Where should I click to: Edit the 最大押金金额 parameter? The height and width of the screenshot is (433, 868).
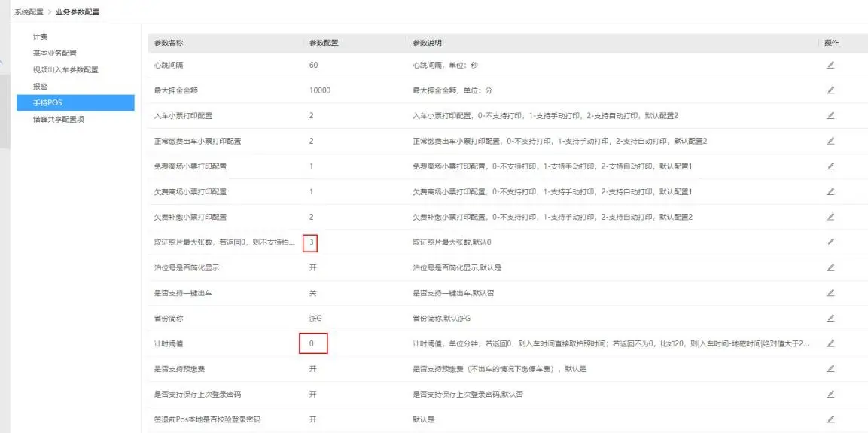(830, 90)
